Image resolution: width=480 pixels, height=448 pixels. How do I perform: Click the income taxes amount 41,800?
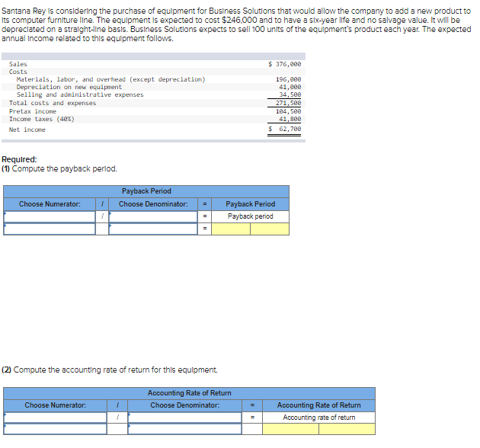pyautogui.click(x=290, y=119)
